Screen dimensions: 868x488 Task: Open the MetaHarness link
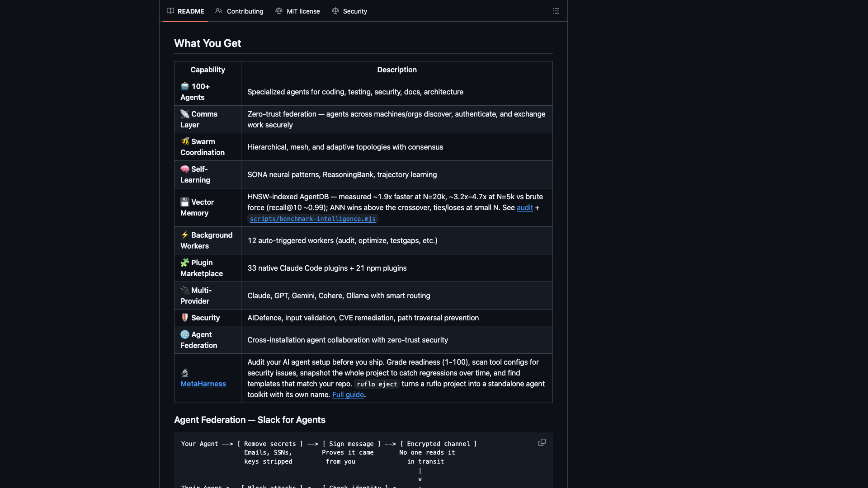point(203,384)
